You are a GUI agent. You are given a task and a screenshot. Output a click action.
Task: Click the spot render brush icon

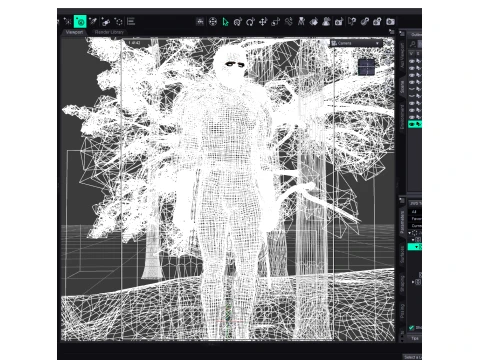point(93,22)
